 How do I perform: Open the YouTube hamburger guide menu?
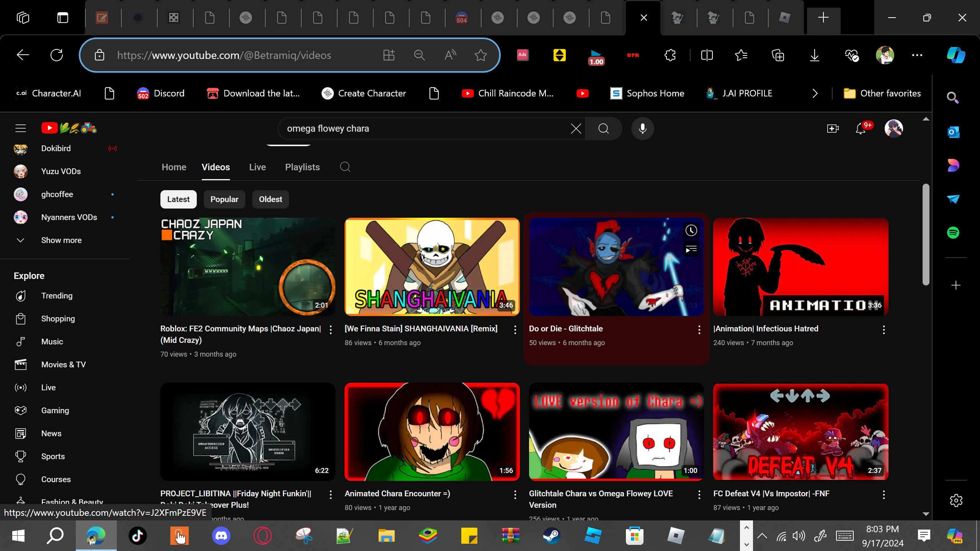coord(21,128)
